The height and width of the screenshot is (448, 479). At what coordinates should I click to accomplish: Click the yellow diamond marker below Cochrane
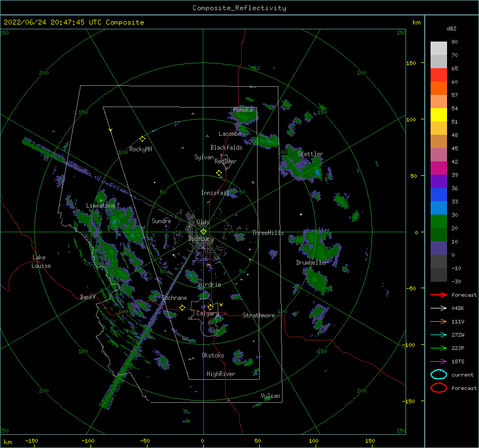point(183,308)
